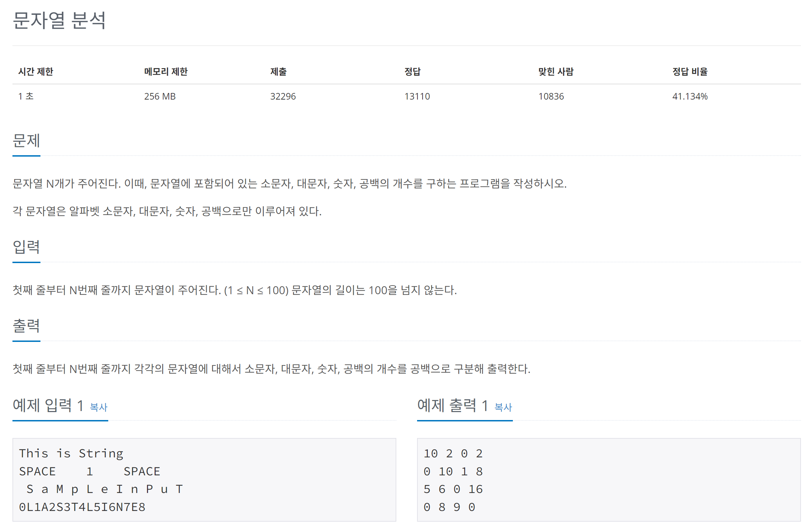812x531 pixels.
Task: Click the '5 6 0 16' sample output line
Action: [453, 489]
